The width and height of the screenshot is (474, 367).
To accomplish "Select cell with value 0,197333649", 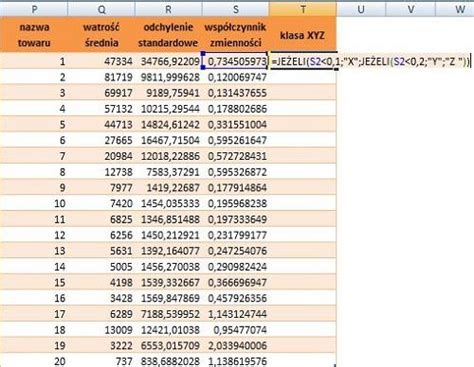I will [235, 219].
